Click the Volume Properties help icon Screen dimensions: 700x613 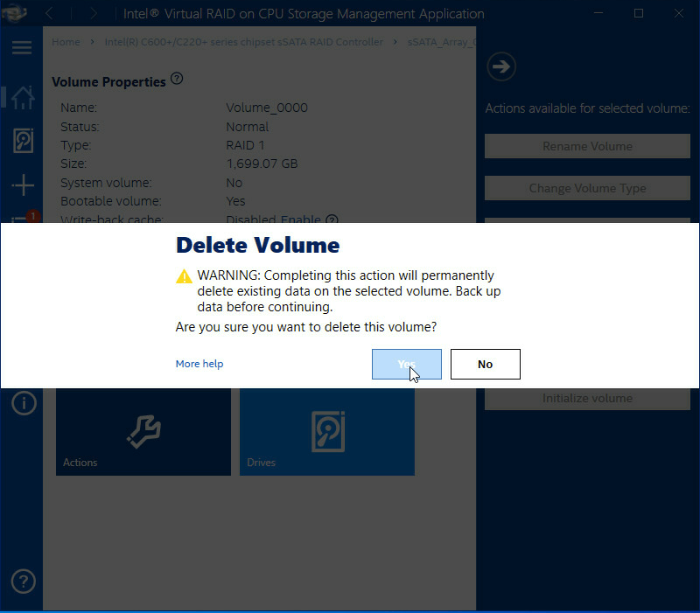[177, 79]
